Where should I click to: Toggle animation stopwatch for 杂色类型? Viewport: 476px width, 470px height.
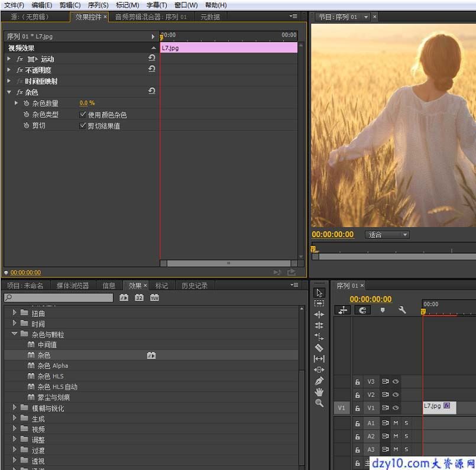pyautogui.click(x=27, y=114)
